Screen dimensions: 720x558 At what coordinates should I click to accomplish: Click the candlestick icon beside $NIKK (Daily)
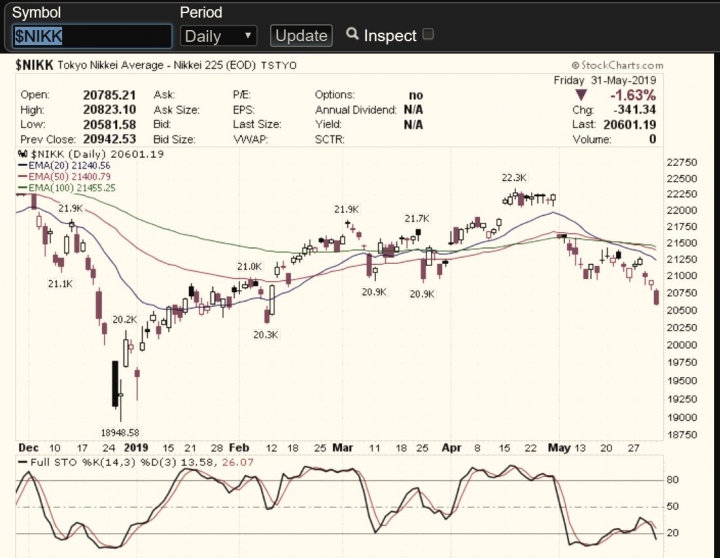pyautogui.click(x=22, y=154)
